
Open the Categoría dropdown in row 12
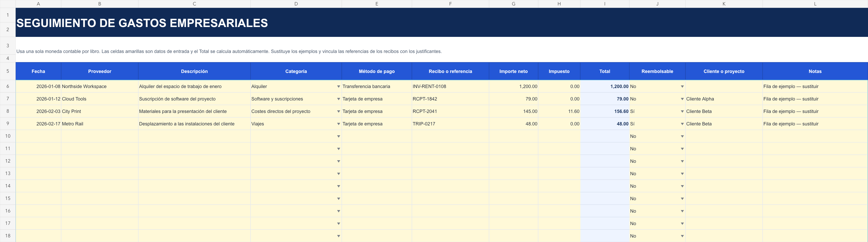(338, 161)
